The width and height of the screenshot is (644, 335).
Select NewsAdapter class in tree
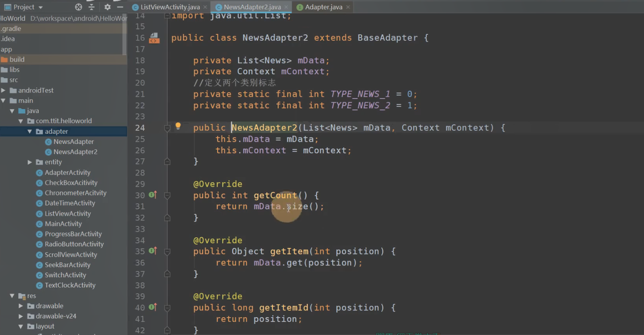[x=74, y=142]
